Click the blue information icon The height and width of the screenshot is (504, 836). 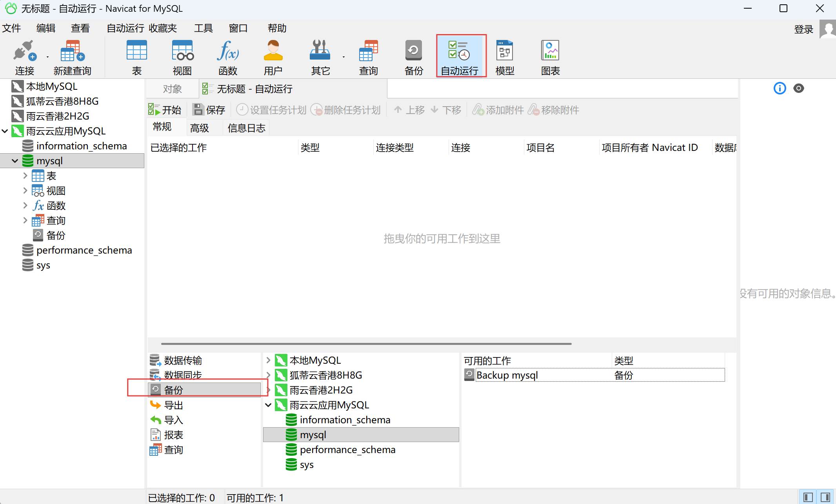780,88
